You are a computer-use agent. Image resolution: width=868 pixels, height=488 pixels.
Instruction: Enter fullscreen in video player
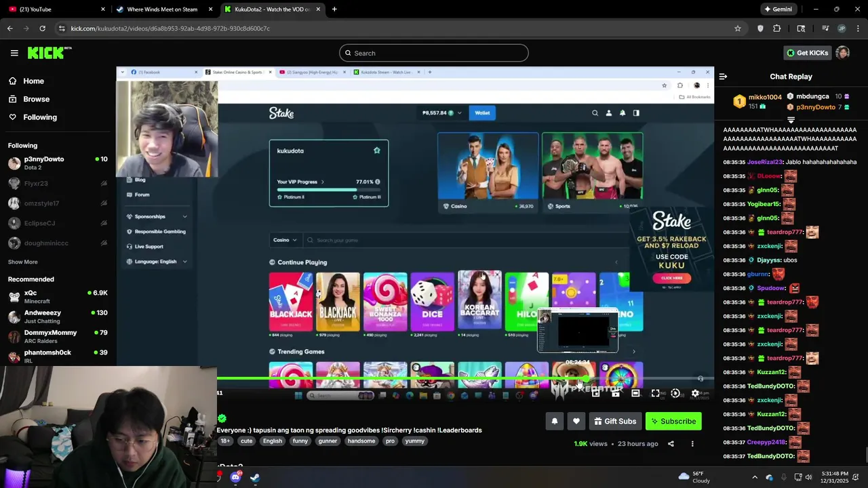point(655,393)
